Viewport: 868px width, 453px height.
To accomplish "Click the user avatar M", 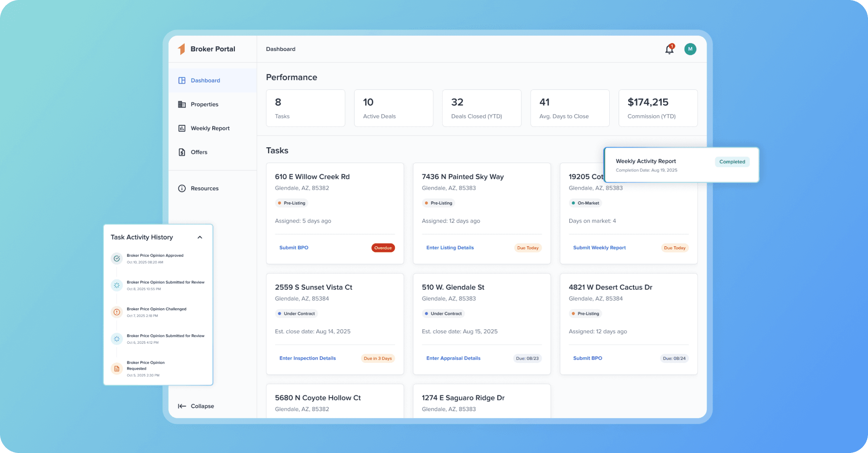I will point(690,49).
